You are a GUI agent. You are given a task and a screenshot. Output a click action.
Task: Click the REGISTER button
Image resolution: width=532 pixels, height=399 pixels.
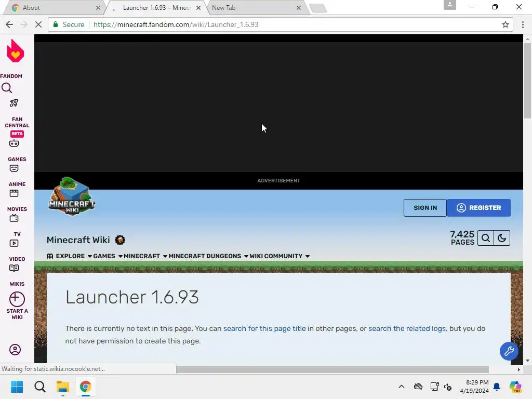click(478, 208)
